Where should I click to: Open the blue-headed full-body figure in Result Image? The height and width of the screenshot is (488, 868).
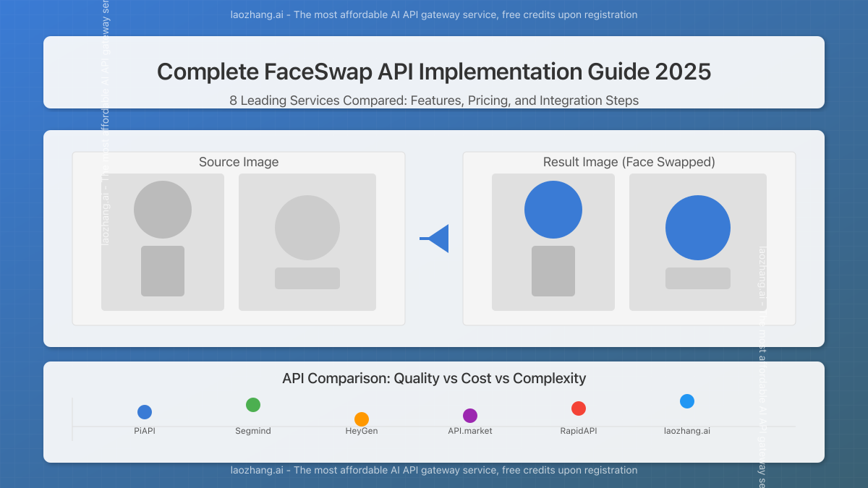[x=553, y=242]
